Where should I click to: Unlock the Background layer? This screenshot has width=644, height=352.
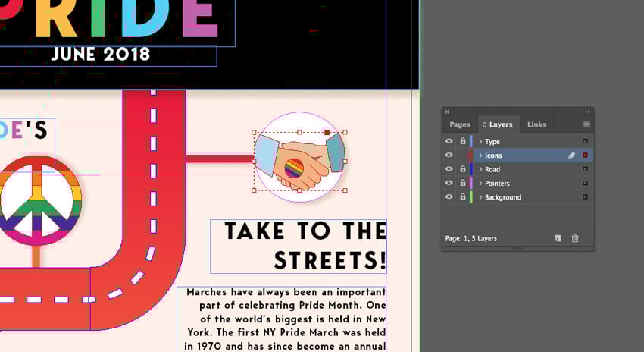coord(463,197)
